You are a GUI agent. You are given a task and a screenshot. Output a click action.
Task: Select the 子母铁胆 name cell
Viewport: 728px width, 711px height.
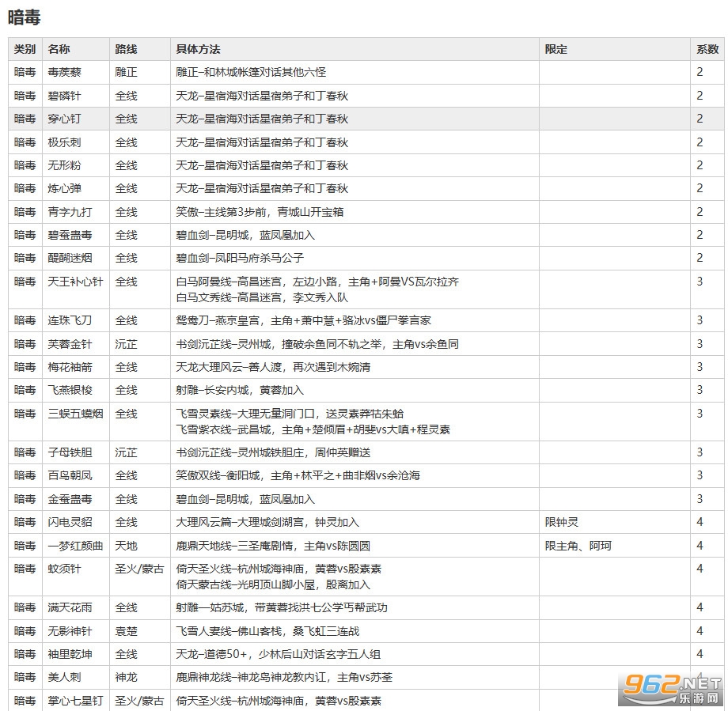pyautogui.click(x=76, y=452)
